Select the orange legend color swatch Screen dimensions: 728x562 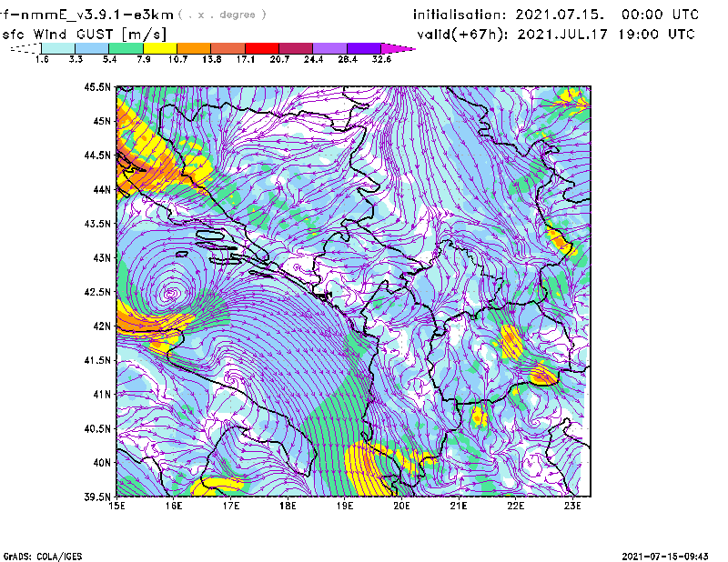click(x=194, y=48)
